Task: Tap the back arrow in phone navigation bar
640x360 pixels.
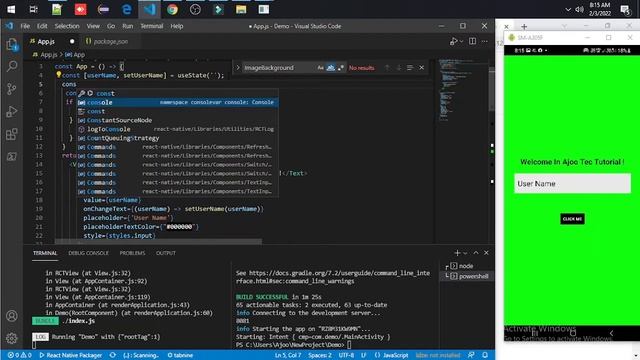Action: click(611, 333)
